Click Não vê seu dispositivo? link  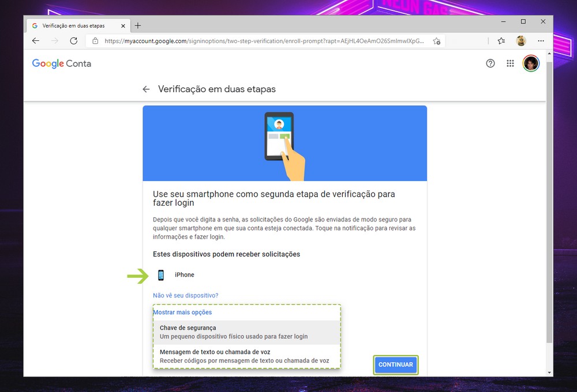pyautogui.click(x=185, y=295)
